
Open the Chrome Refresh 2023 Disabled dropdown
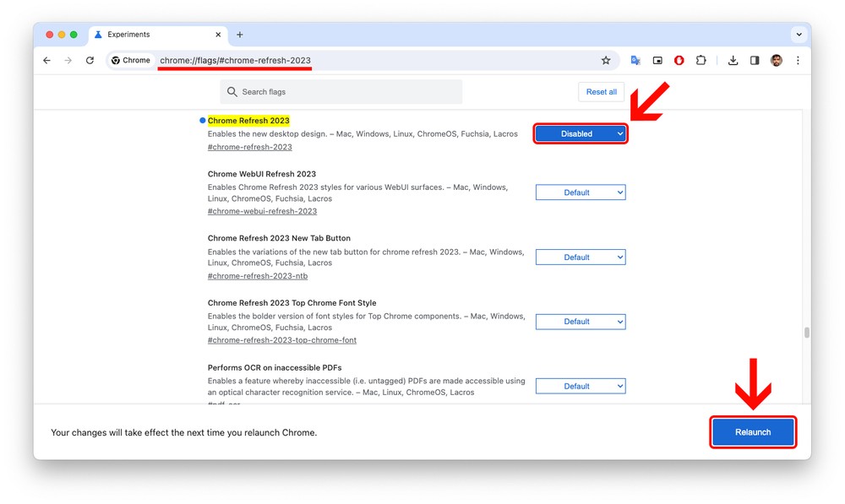(x=581, y=133)
